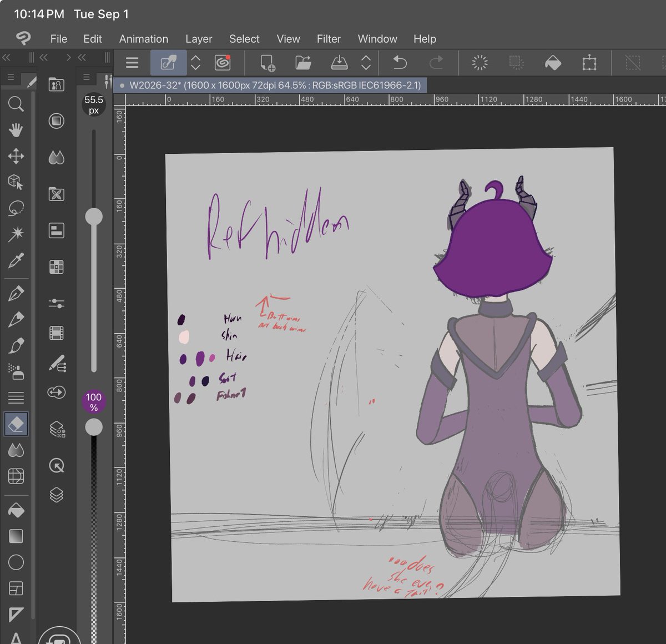Select the Hand move-canvas tool
This screenshot has width=666, height=644.
pos(16,130)
